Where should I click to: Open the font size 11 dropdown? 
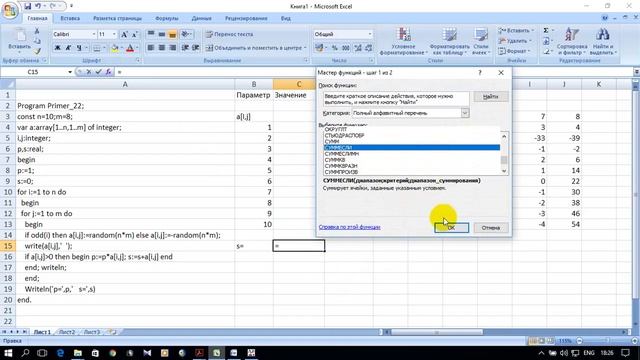click(x=114, y=34)
